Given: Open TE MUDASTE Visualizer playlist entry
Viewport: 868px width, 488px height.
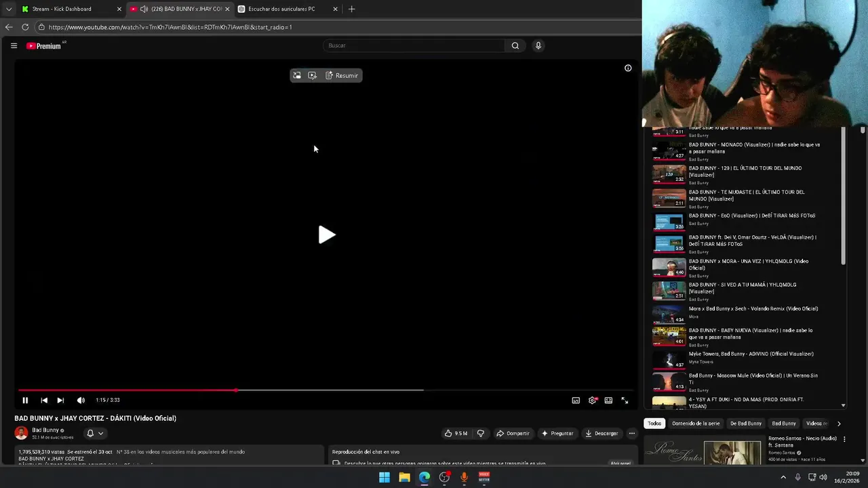Looking at the screenshot, I should (x=744, y=199).
